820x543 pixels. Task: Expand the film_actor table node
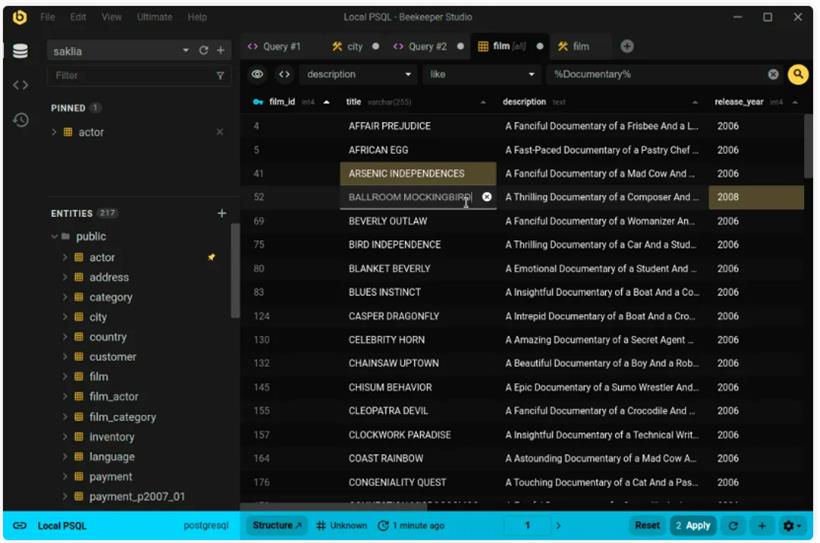(x=65, y=397)
